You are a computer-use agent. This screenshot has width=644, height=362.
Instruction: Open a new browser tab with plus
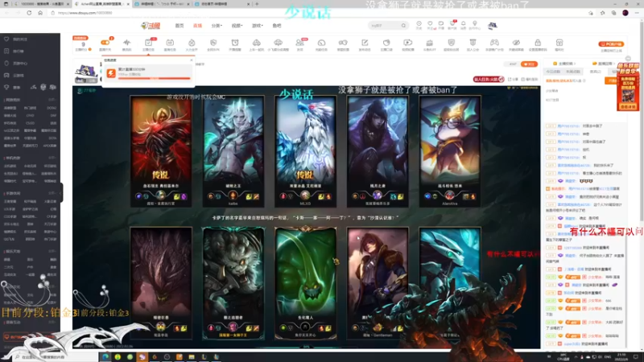[x=257, y=4]
